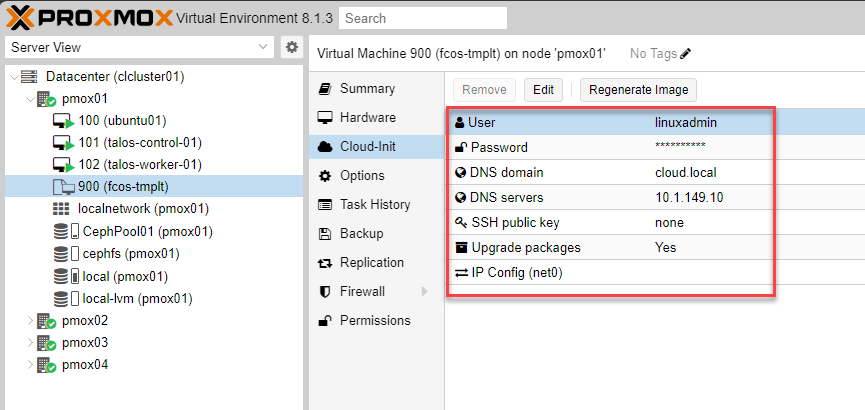Click the Proxmox logo icon
Viewport: 865px width, 410px height.
click(22, 17)
